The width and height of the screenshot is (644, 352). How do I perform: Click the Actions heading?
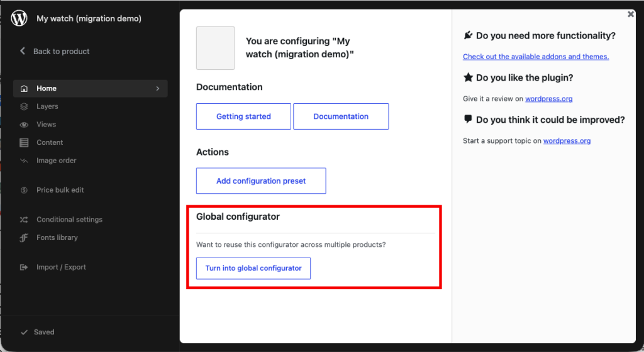point(213,152)
